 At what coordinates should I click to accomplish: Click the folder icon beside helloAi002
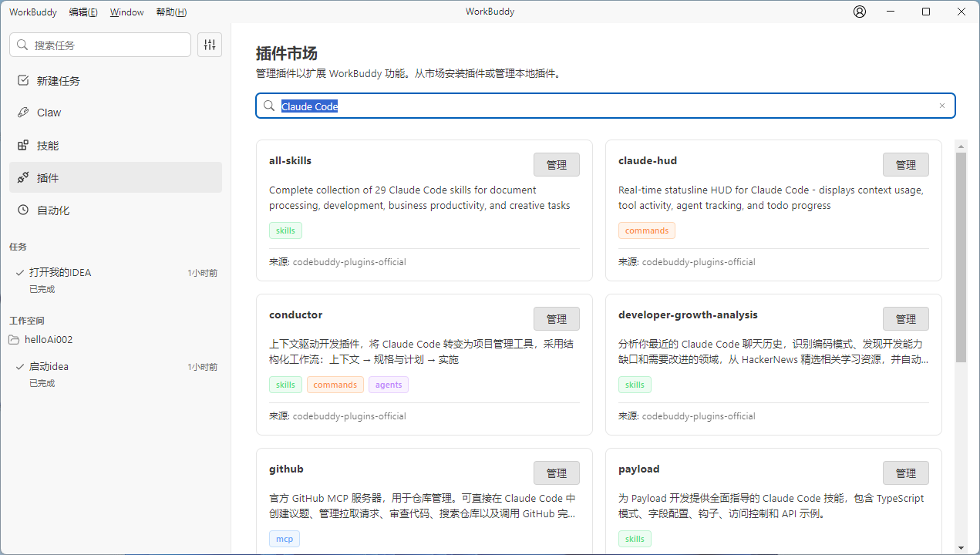[14, 339]
